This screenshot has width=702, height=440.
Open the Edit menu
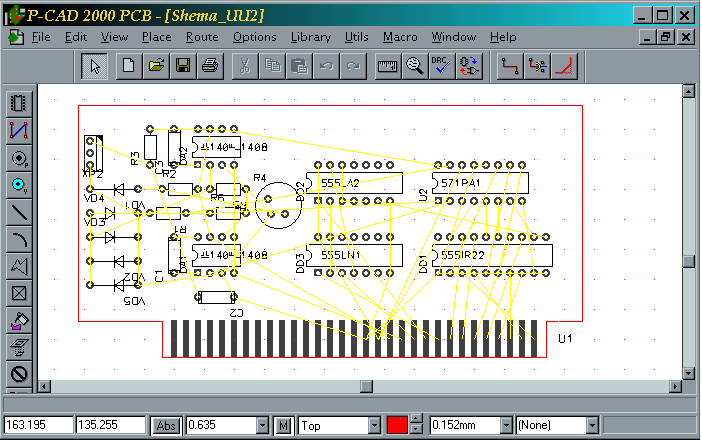76,37
